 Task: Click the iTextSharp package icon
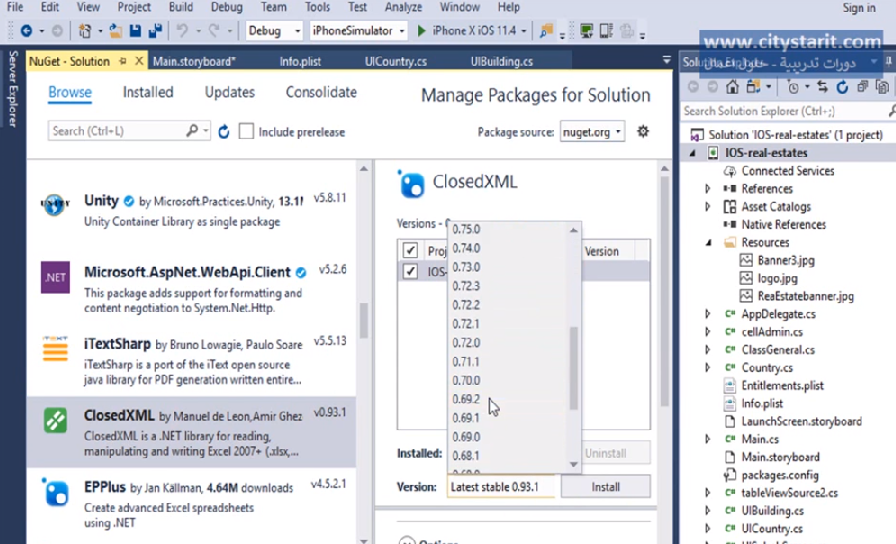pos(55,349)
